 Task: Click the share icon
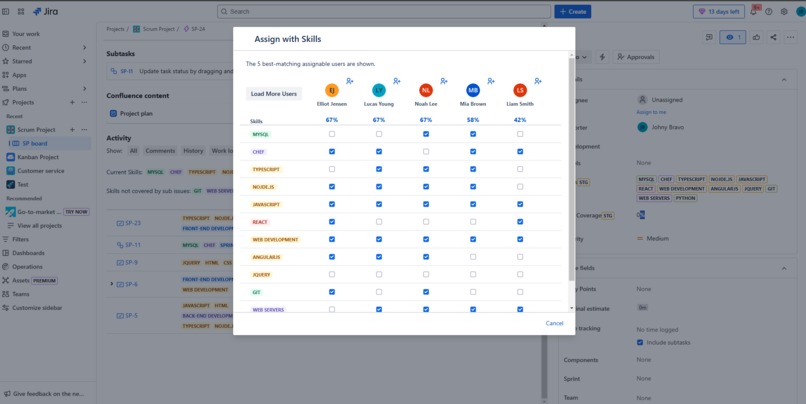tap(773, 37)
